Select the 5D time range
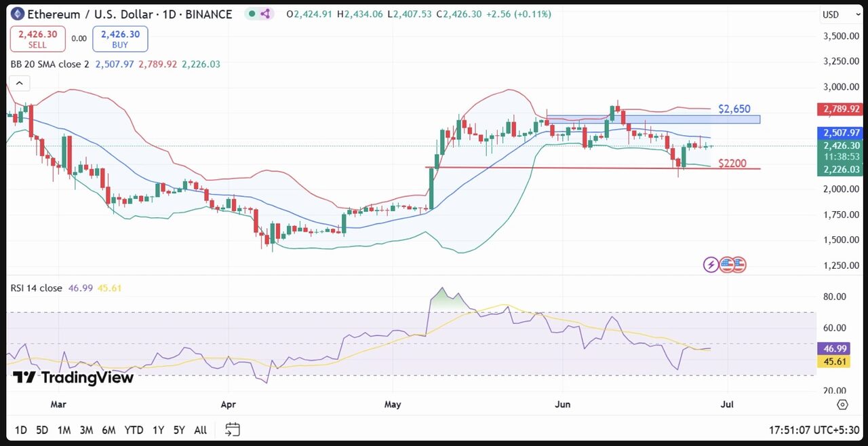The image size is (868, 446). point(42,430)
